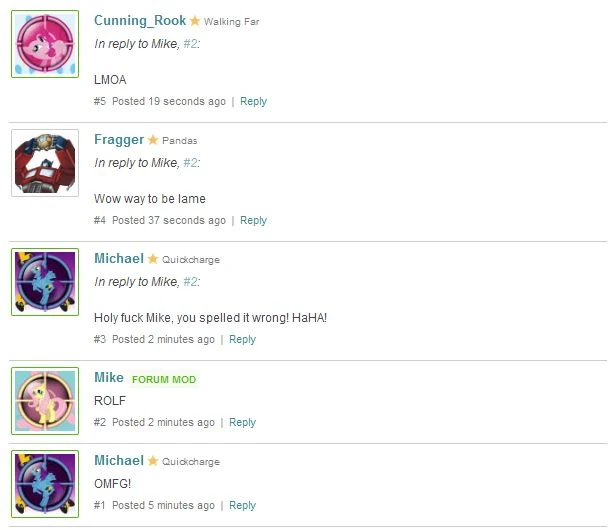Click the star icon on Michael's OMFG post
Image resolution: width=614 pixels, height=530 pixels.
[x=153, y=461]
